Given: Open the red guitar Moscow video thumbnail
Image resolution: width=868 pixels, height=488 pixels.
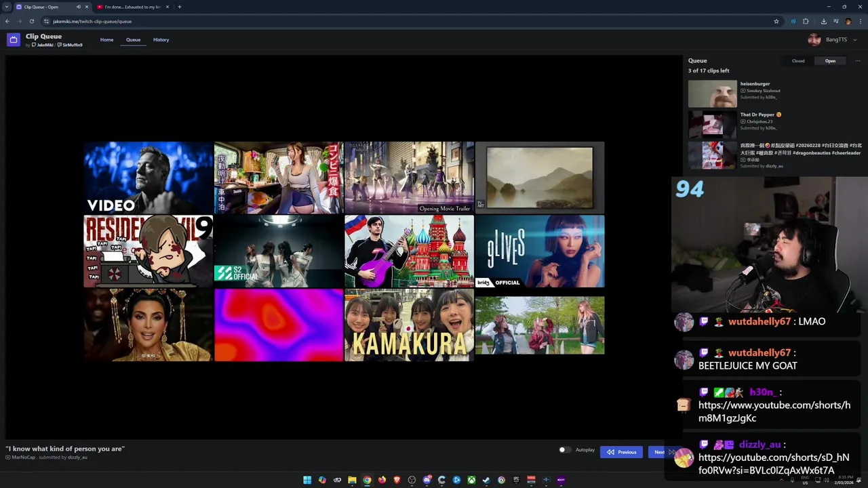Looking at the screenshot, I should point(409,251).
